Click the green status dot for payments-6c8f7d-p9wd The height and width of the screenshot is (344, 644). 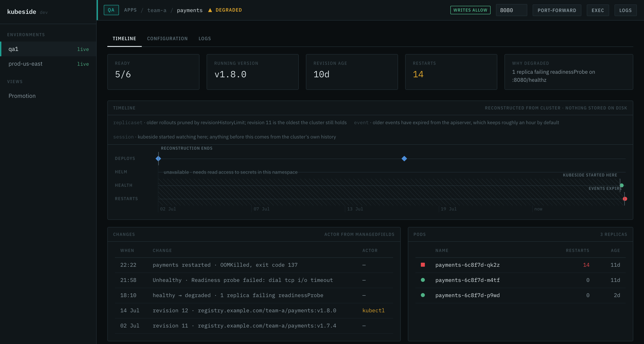(423, 295)
